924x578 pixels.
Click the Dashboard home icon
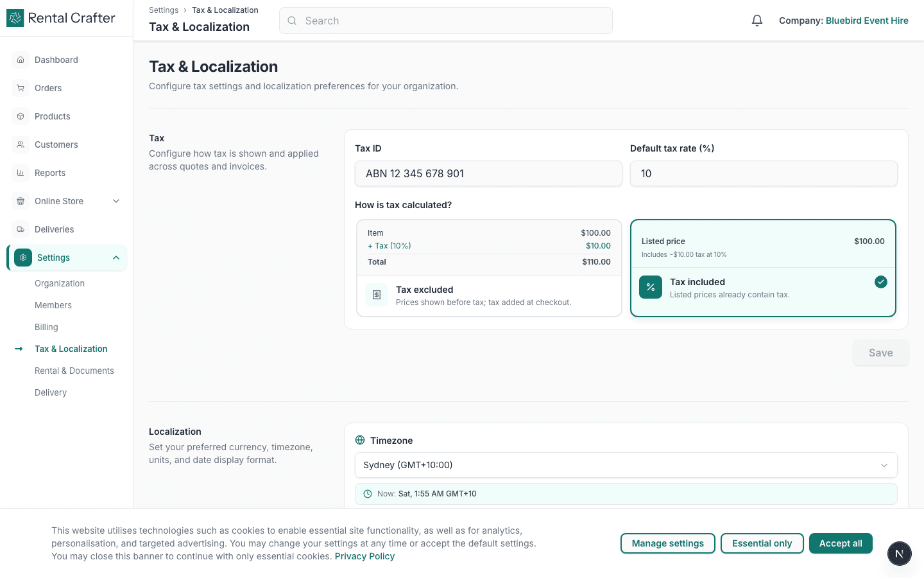point(21,60)
